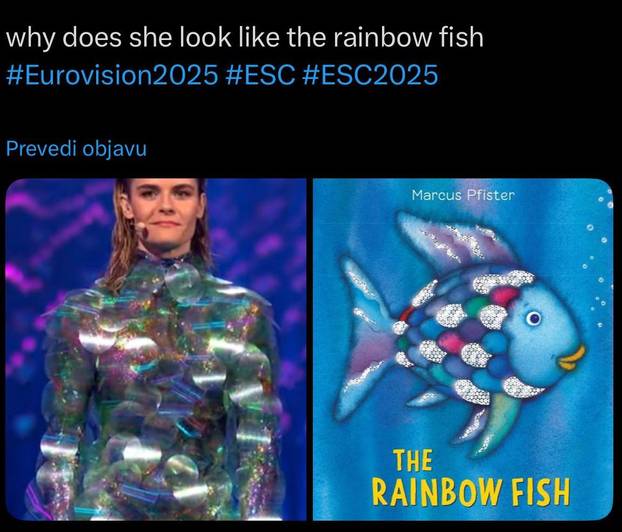Select the tweet text about the rainbow fish
The image size is (622, 532).
click(245, 38)
